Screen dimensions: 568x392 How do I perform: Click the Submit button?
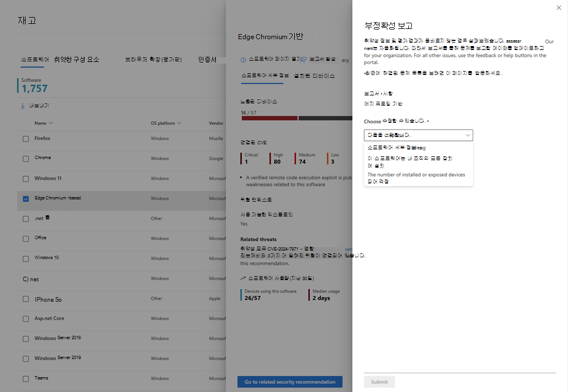pyautogui.click(x=379, y=382)
